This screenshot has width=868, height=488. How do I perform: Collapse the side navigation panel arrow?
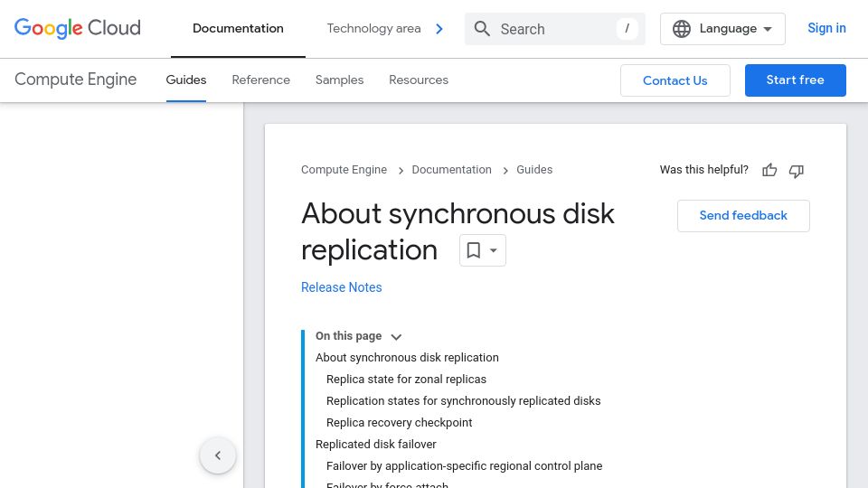(218, 455)
